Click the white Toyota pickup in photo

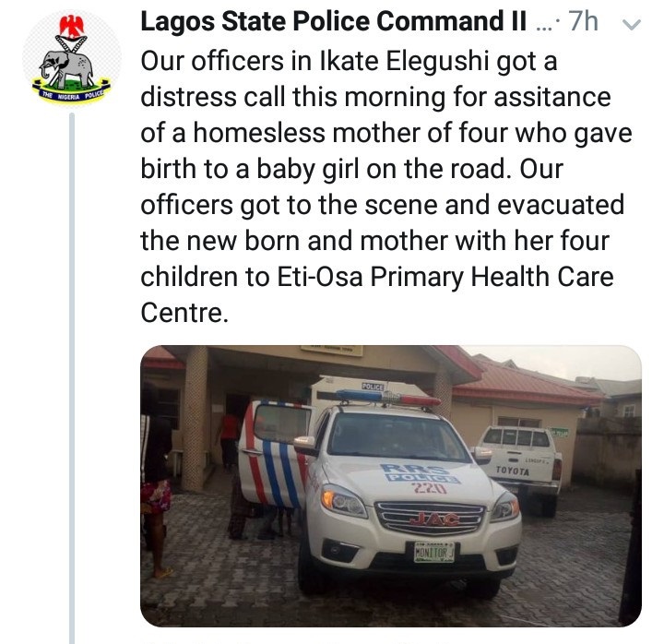point(521,461)
